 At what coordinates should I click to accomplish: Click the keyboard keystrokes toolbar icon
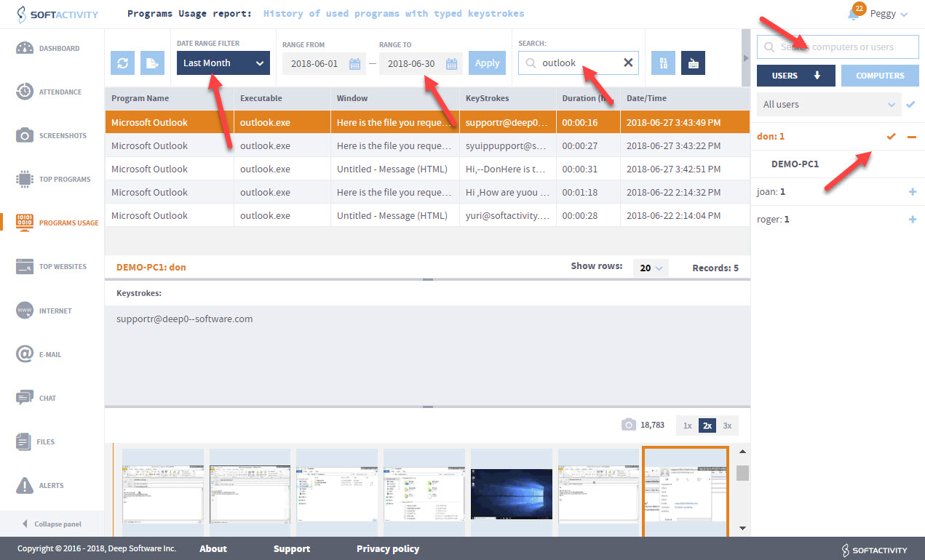coord(693,63)
